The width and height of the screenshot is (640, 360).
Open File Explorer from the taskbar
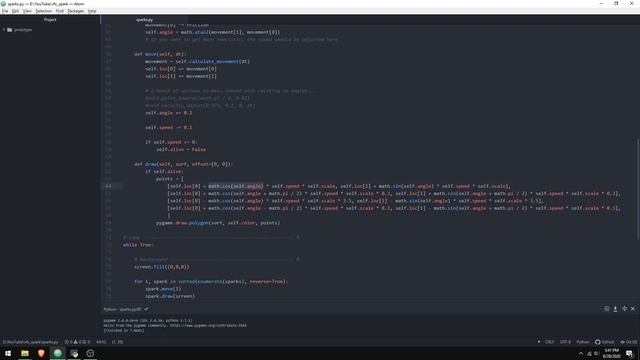(25, 353)
